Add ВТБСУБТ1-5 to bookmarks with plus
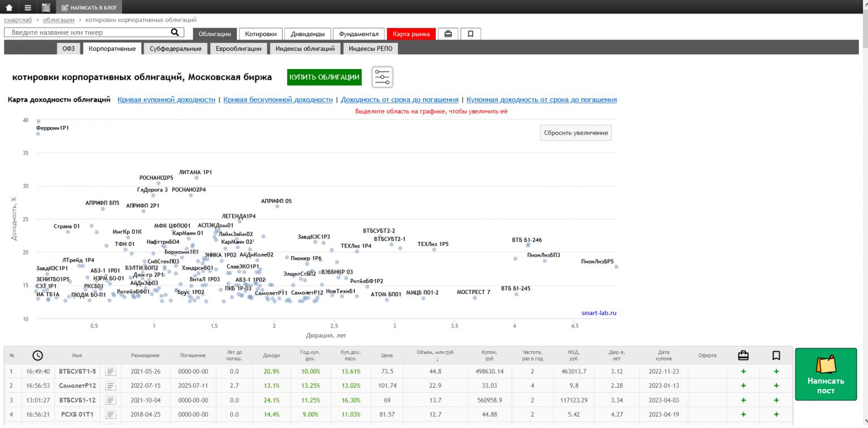This screenshot has width=868, height=428. (776, 371)
